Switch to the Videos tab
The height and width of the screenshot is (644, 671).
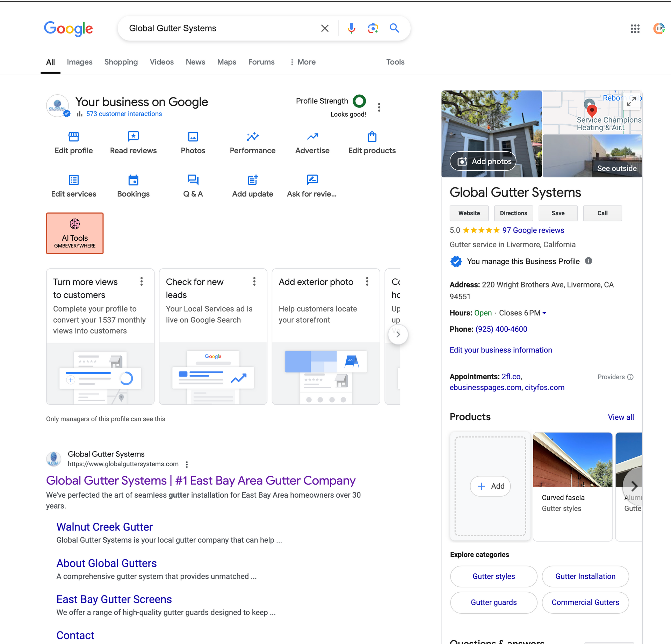(x=162, y=62)
